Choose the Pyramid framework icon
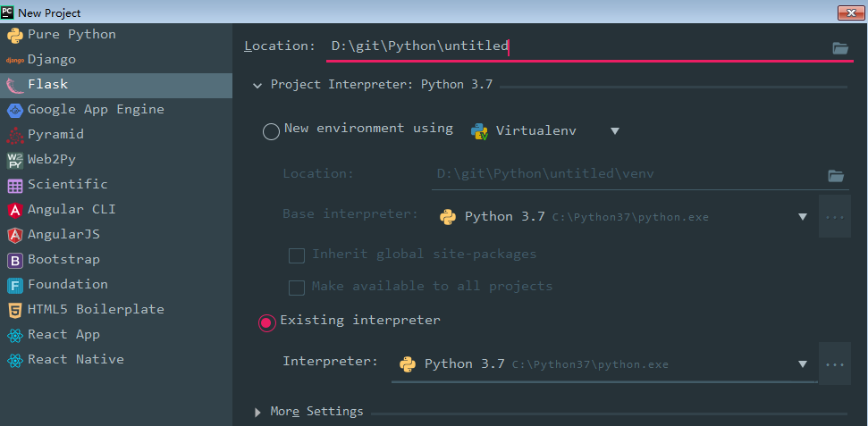The image size is (868, 426). click(14, 135)
